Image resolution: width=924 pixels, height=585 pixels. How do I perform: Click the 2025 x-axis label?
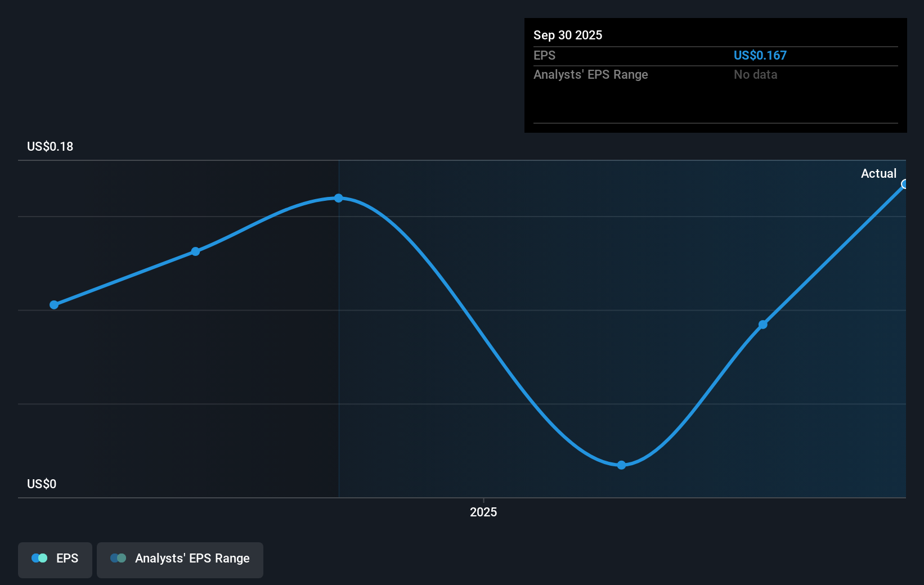coord(483,512)
